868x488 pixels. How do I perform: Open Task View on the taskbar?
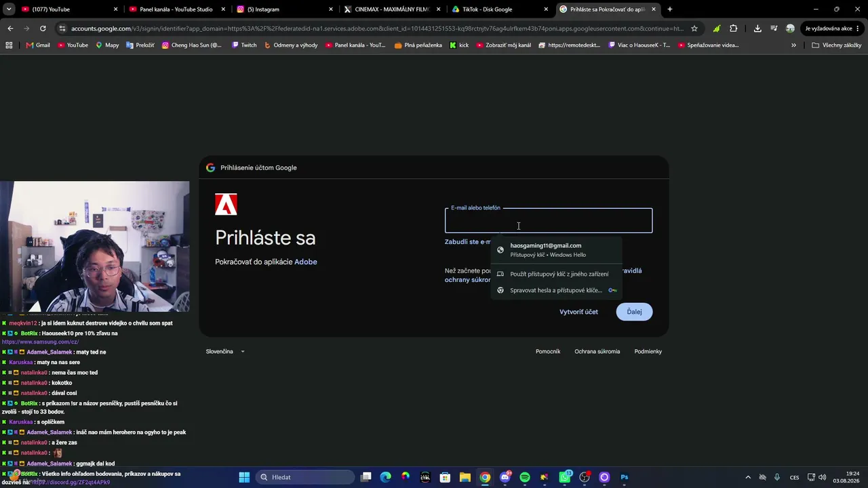pos(366,477)
